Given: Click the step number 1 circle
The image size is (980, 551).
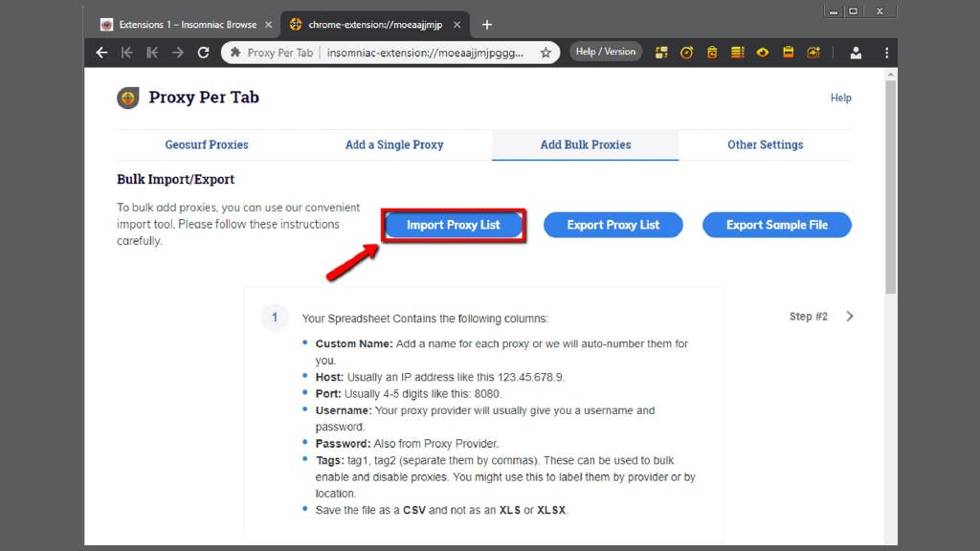Looking at the screenshot, I should pos(275,318).
